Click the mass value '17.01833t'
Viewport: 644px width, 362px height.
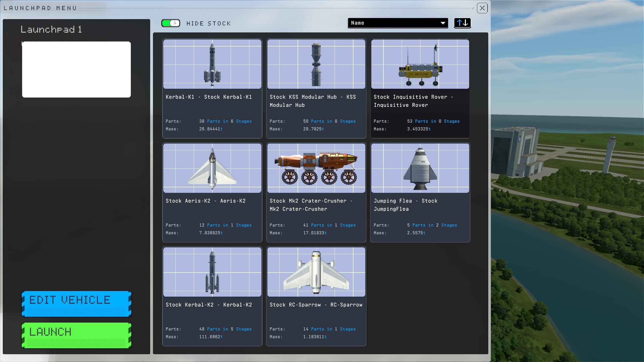coord(315,233)
